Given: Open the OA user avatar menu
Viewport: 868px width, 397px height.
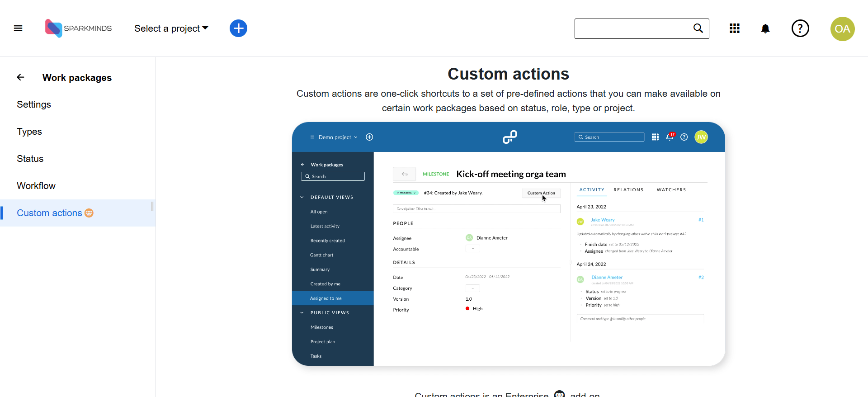Looking at the screenshot, I should [842, 29].
